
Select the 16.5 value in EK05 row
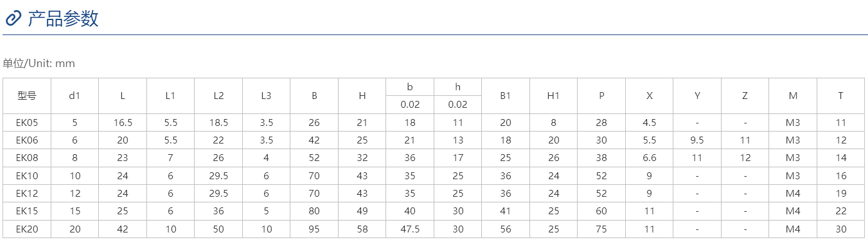(x=123, y=123)
